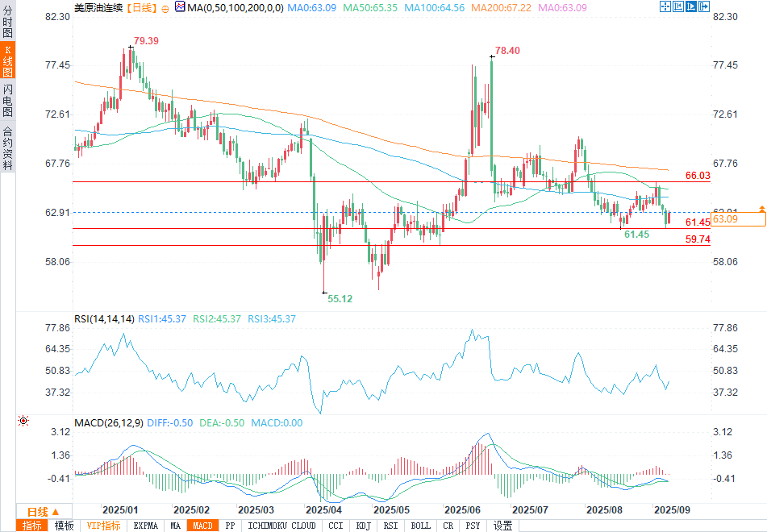The width and height of the screenshot is (767, 532).
Task: Open the 闪电图 side tab
Action: tap(8, 100)
